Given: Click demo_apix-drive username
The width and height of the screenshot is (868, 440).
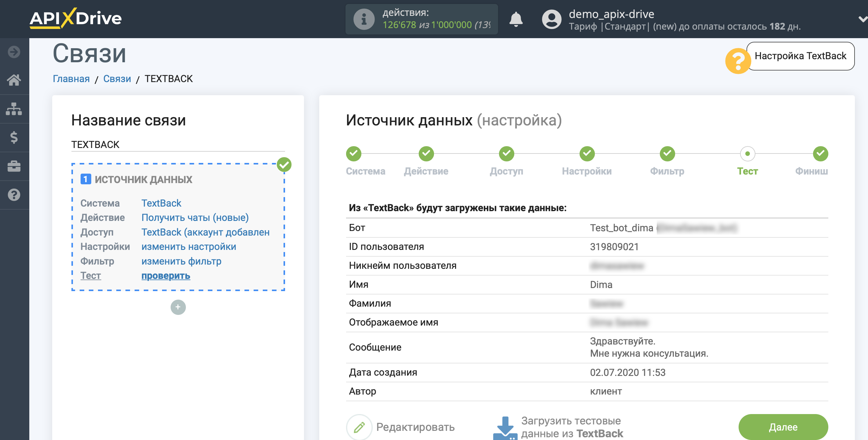Looking at the screenshot, I should (611, 14).
